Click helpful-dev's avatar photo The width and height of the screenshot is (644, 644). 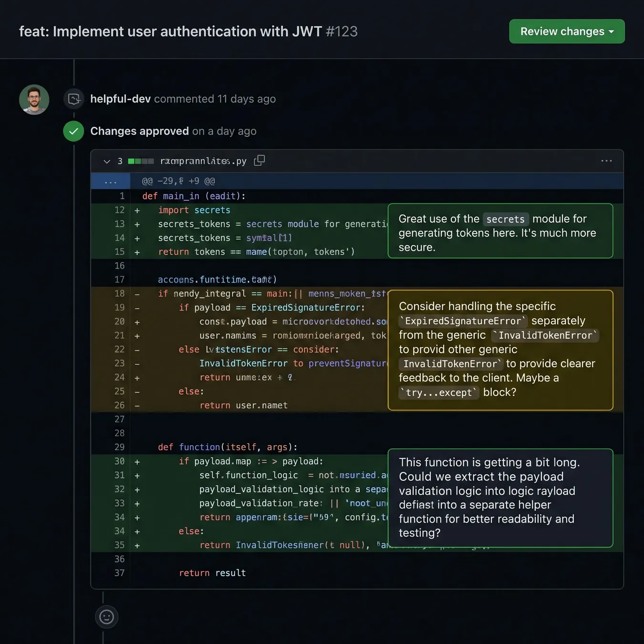pos(34,100)
